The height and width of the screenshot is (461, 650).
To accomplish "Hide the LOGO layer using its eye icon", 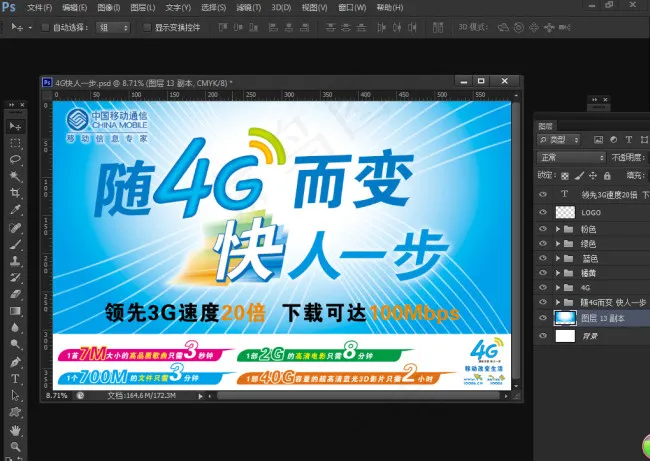I will (x=544, y=213).
